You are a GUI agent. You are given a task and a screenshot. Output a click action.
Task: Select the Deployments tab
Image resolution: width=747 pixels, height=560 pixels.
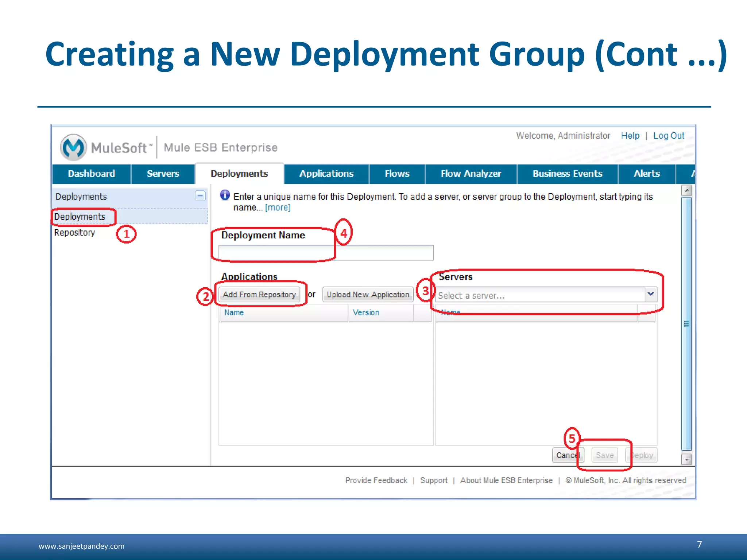click(239, 174)
